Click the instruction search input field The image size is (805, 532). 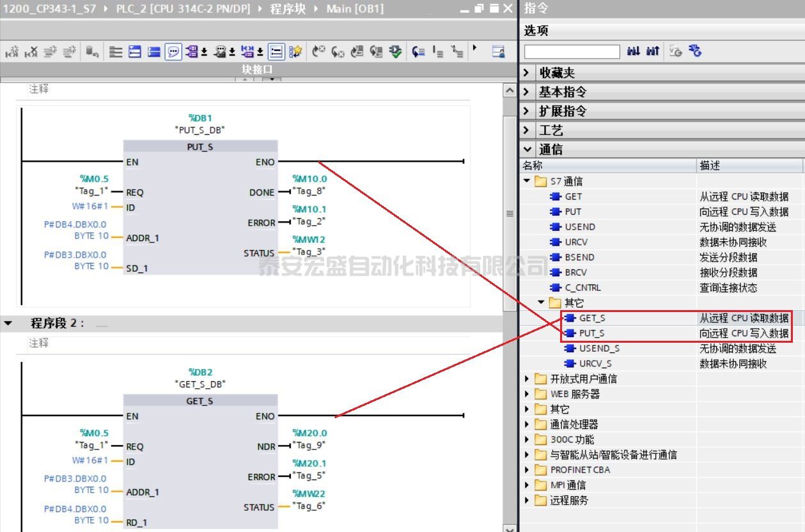(x=572, y=51)
